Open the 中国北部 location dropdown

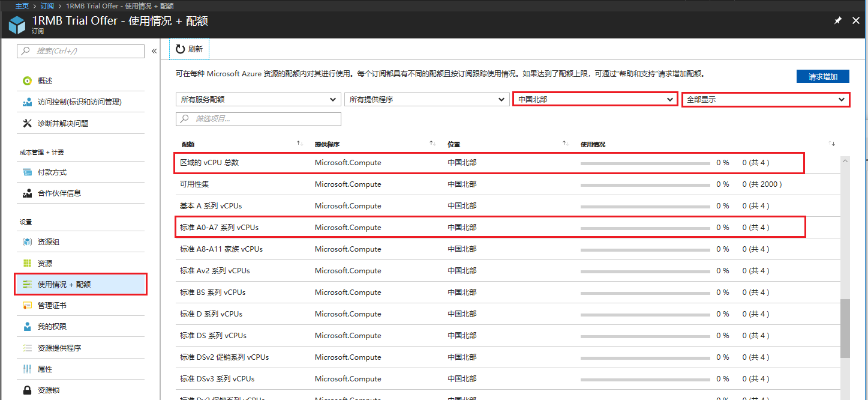(x=595, y=100)
